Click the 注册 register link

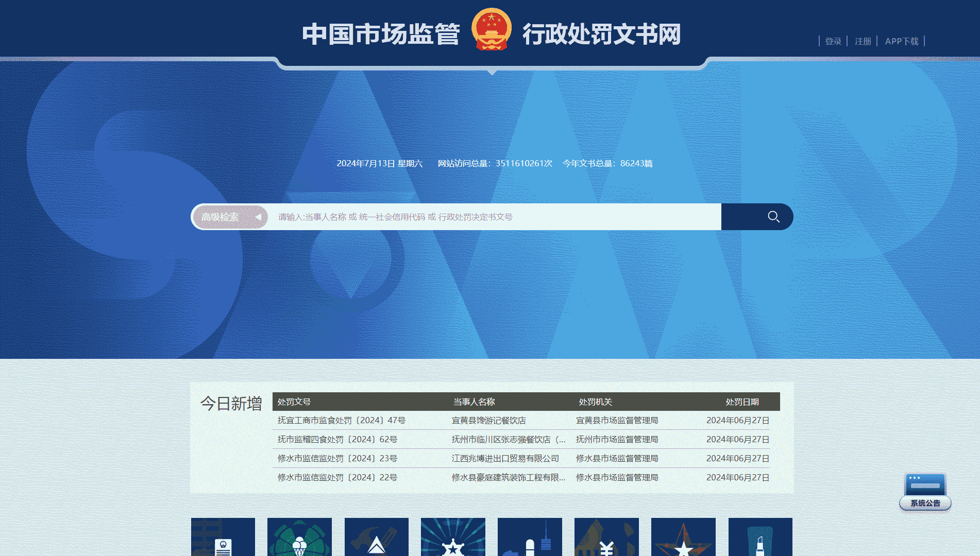point(863,41)
